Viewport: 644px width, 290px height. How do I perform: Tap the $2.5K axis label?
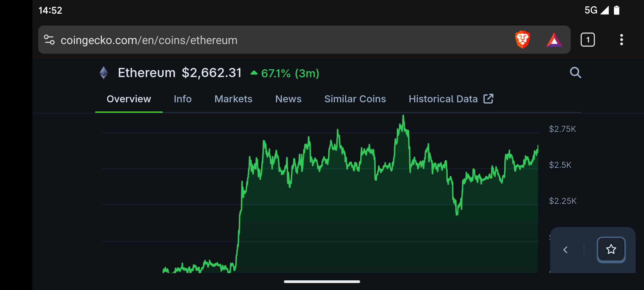[x=560, y=165]
